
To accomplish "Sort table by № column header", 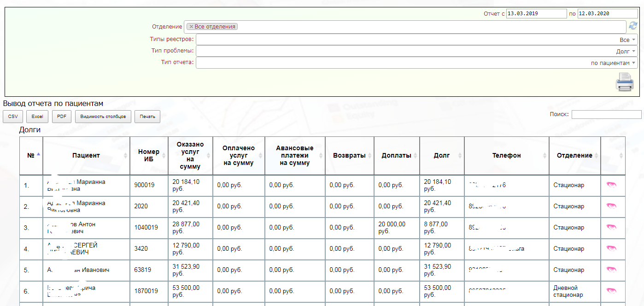I will click(x=31, y=155).
